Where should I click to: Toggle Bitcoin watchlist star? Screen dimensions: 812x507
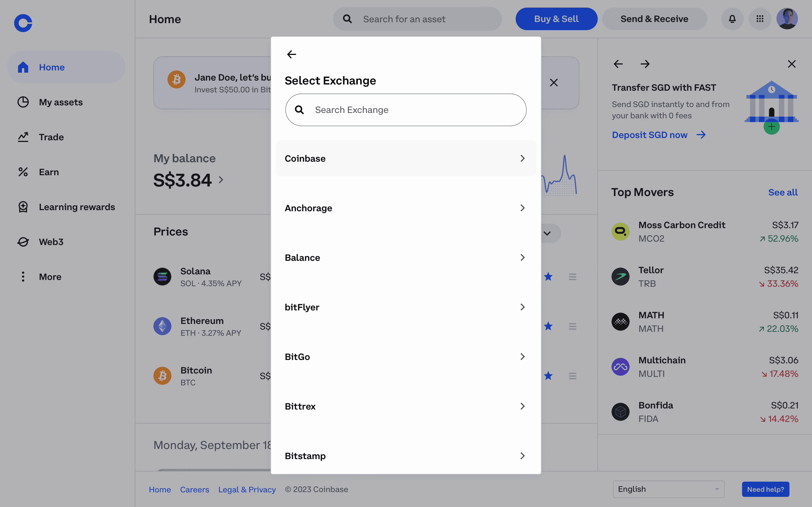coord(548,376)
